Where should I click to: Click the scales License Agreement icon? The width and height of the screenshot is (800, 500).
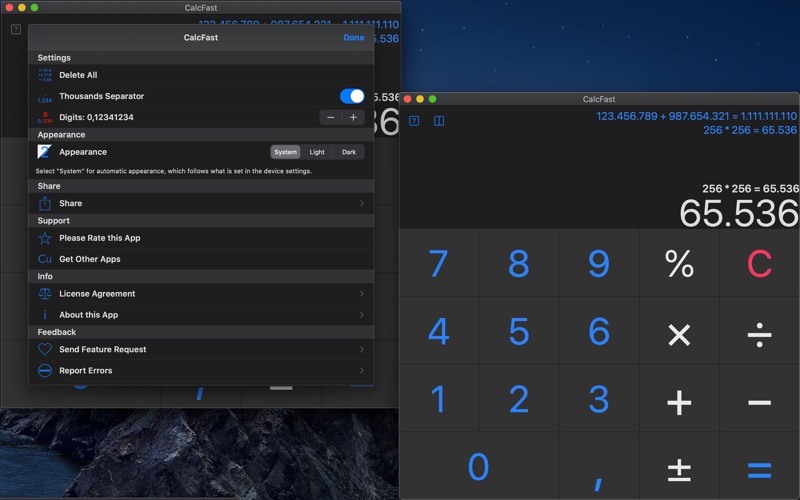pos(45,294)
